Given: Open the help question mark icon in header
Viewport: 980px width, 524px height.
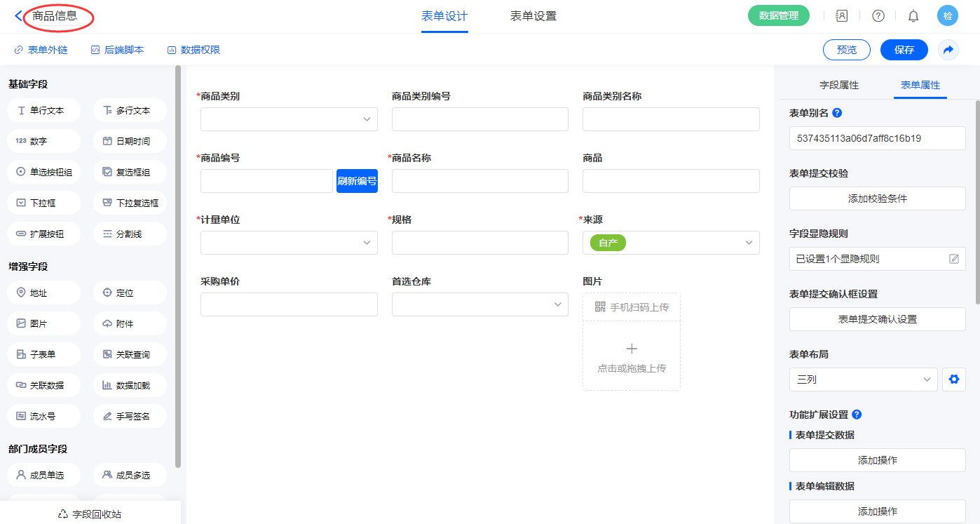Looking at the screenshot, I should click(878, 16).
